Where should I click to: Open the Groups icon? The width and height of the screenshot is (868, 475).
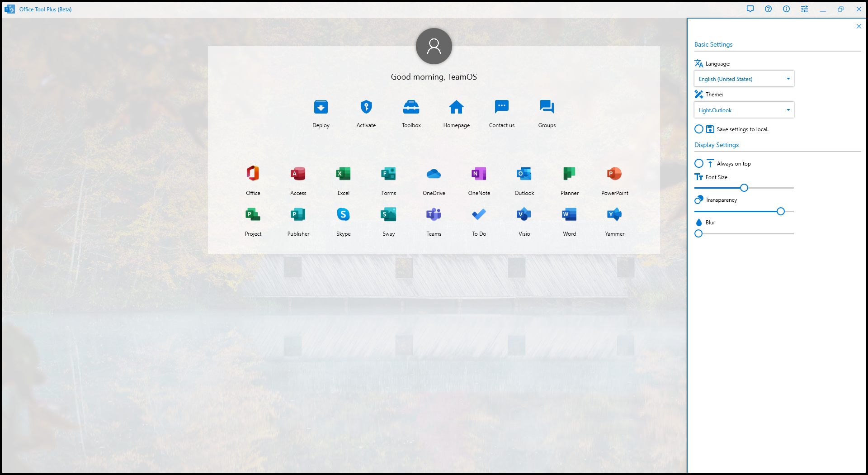pos(547,107)
